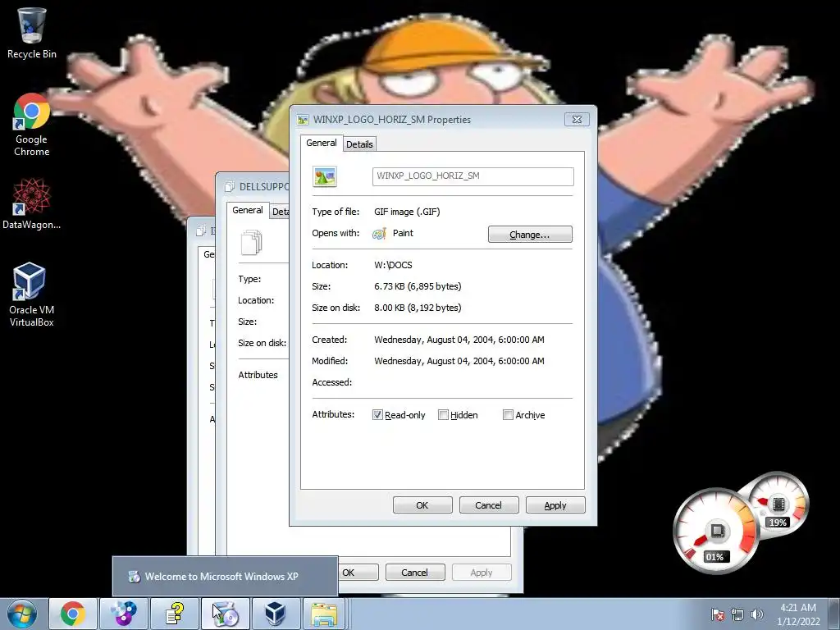Click the Modified date value text
Screen dimensions: 840x630
(x=459, y=361)
